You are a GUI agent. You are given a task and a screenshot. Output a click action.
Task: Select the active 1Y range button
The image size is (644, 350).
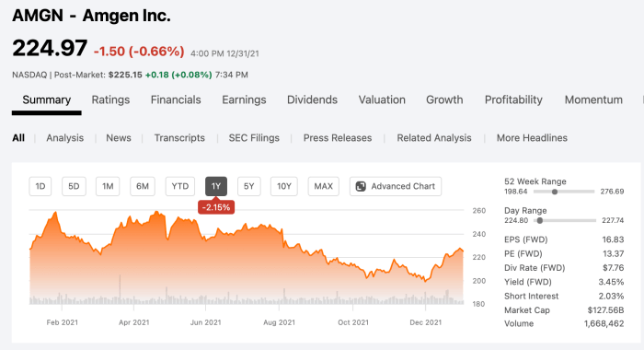click(216, 186)
